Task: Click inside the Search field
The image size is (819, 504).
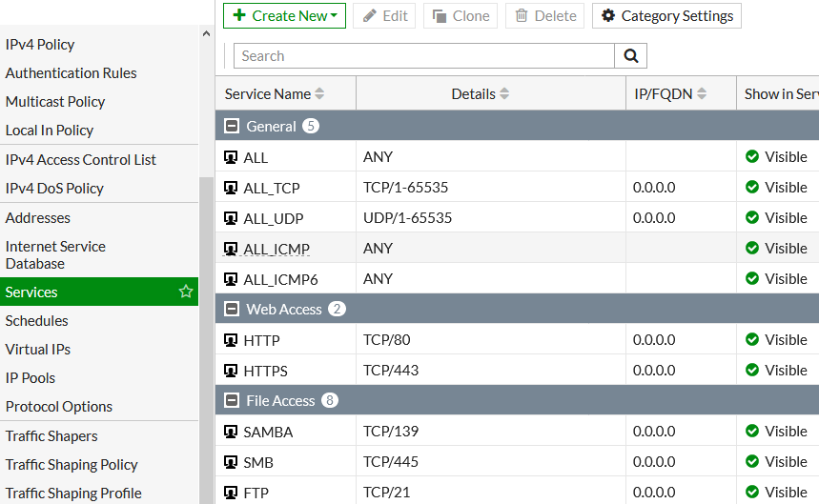Action: (x=423, y=56)
